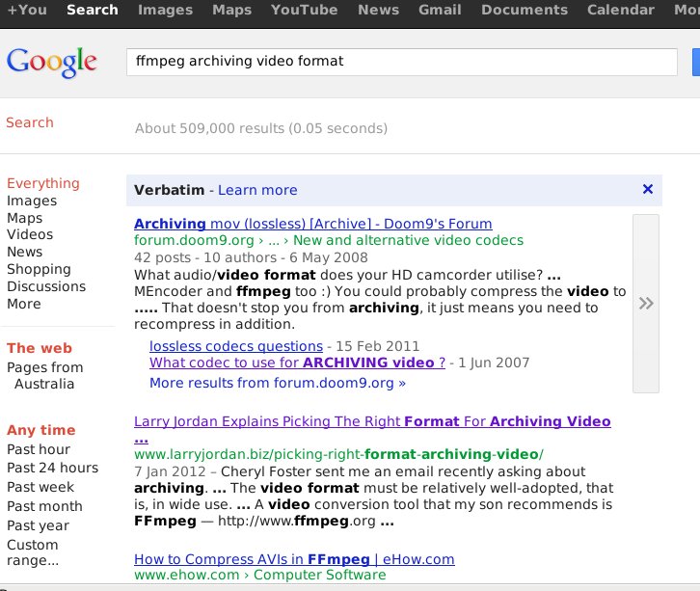Screen dimensions: 700x591
Task: Click More results from forum.doom9.org
Action: point(278,383)
